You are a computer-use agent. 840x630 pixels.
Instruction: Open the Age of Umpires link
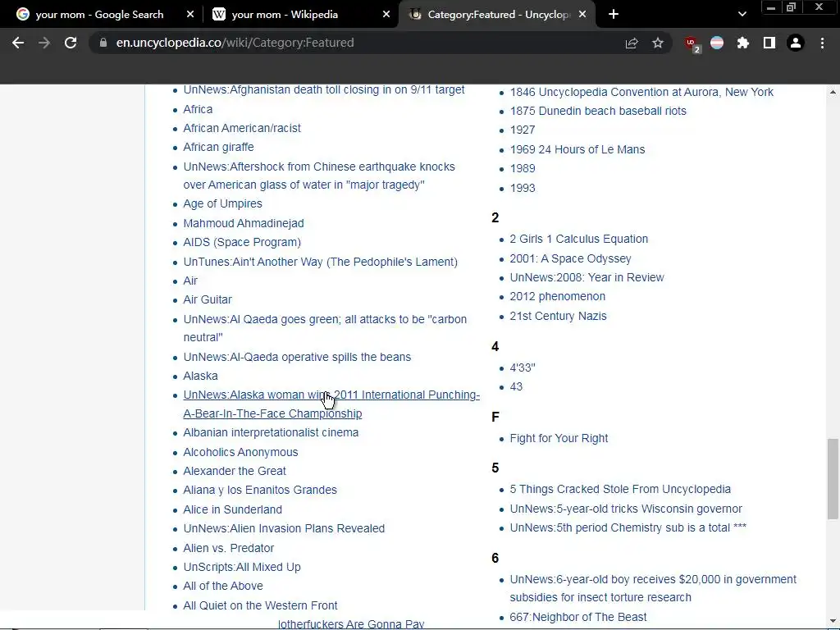223,203
